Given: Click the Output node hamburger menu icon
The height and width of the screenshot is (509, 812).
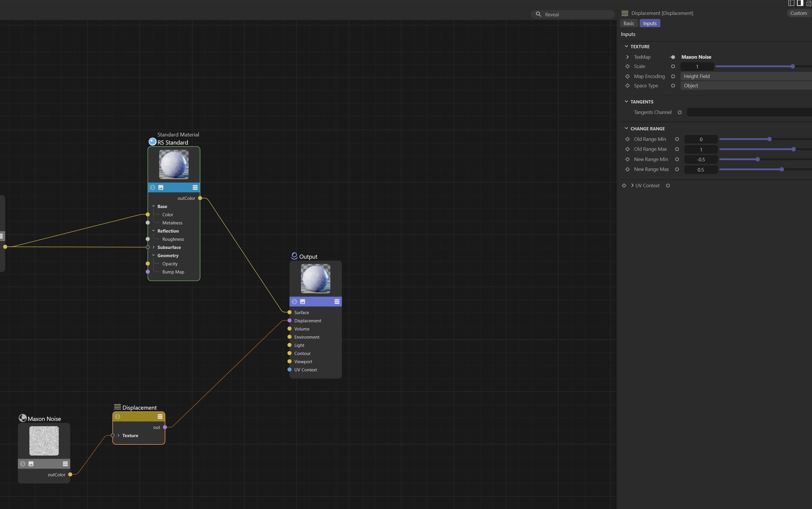Looking at the screenshot, I should pyautogui.click(x=336, y=302).
